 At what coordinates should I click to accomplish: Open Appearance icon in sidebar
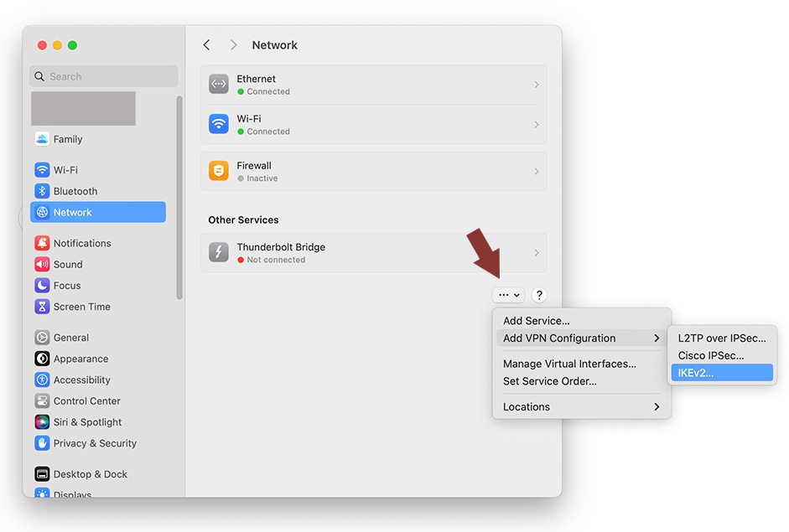(x=42, y=359)
